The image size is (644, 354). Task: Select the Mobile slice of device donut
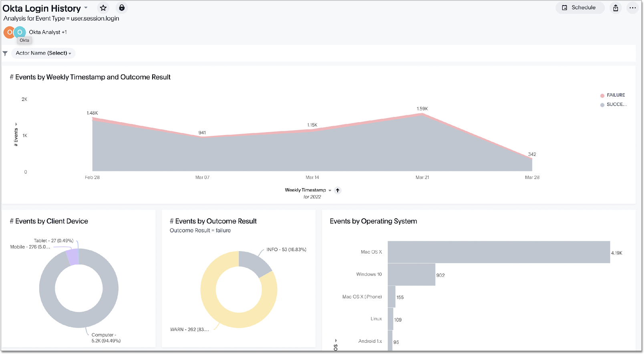[73, 257]
